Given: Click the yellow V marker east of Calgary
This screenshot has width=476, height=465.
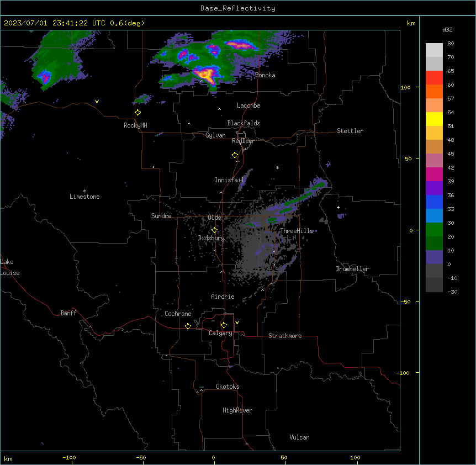Looking at the screenshot, I should tap(237, 323).
